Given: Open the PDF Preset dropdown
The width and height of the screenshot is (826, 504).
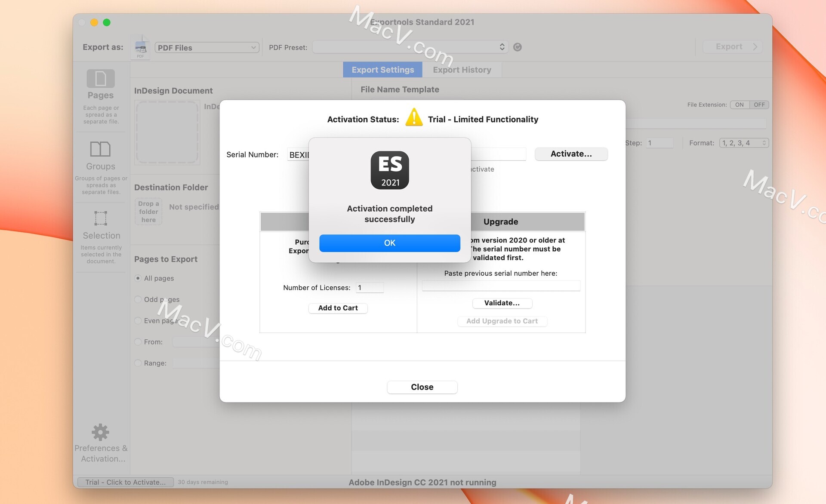Looking at the screenshot, I should coord(410,47).
